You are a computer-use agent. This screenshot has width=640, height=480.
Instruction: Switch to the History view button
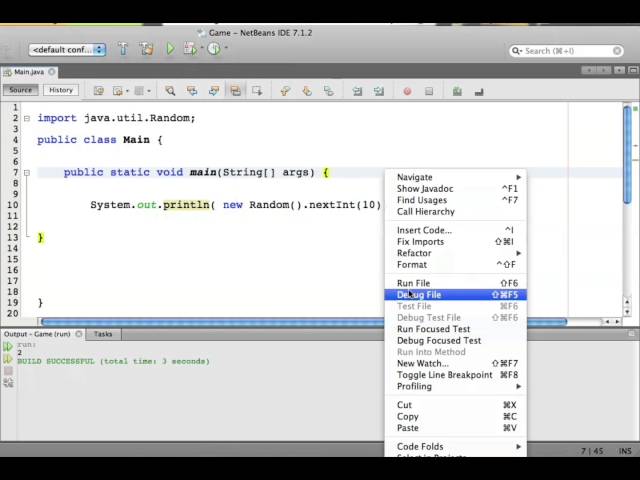point(61,90)
